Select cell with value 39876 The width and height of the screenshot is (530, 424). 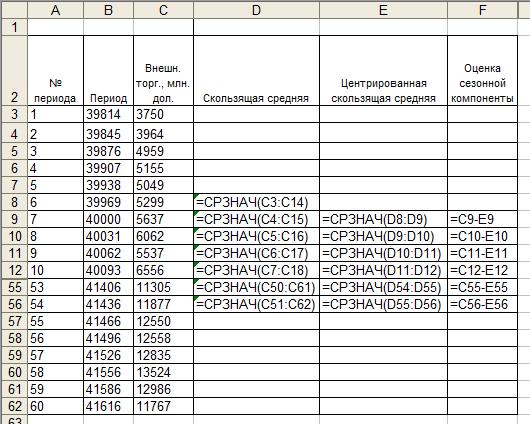109,151
